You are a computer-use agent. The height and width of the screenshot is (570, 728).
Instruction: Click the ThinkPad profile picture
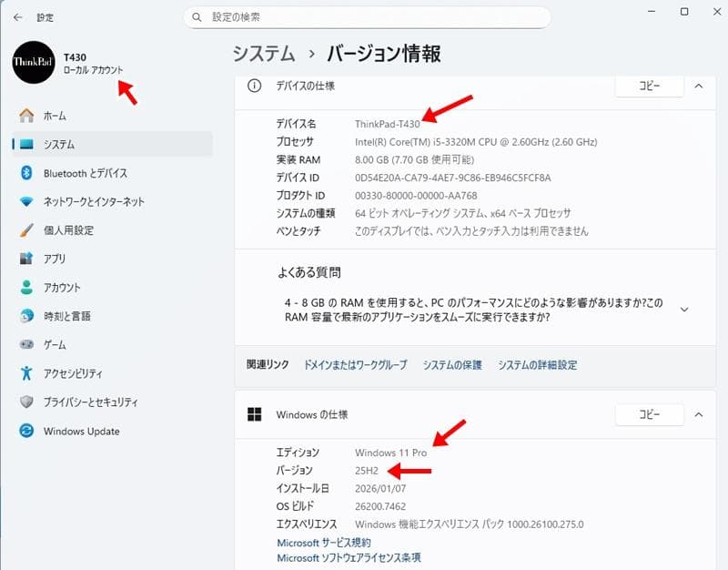34,63
